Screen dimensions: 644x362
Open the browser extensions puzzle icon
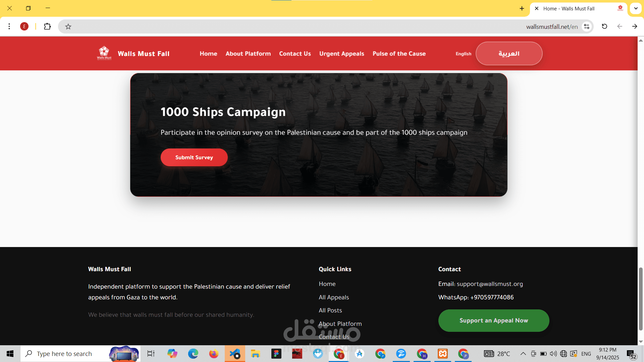(47, 26)
